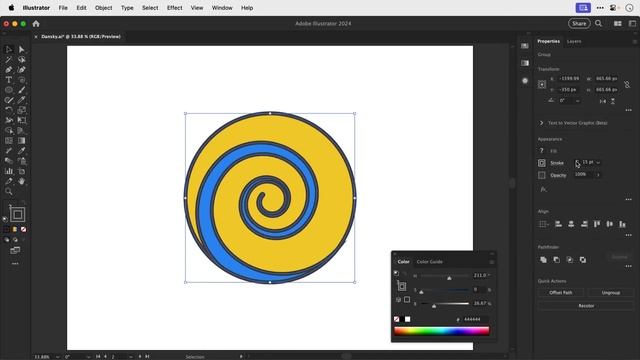Apply Pathfinder Exclude mode
The height and width of the screenshot is (360, 640).
[x=583, y=260]
